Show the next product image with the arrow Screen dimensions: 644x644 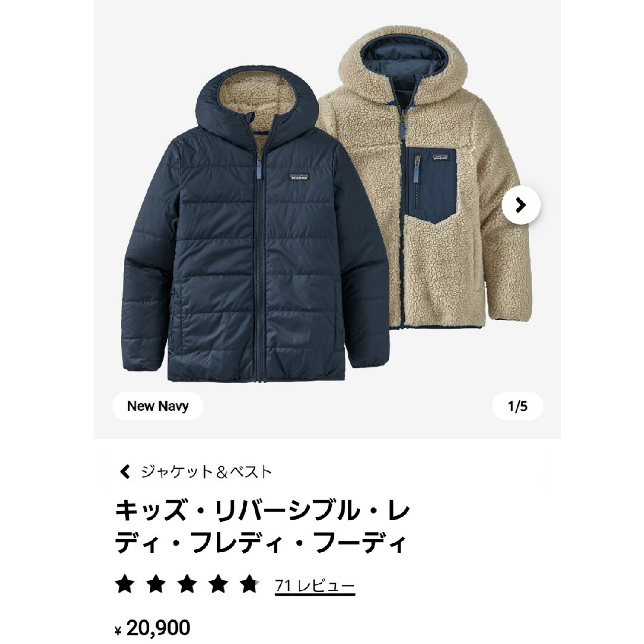(x=521, y=205)
